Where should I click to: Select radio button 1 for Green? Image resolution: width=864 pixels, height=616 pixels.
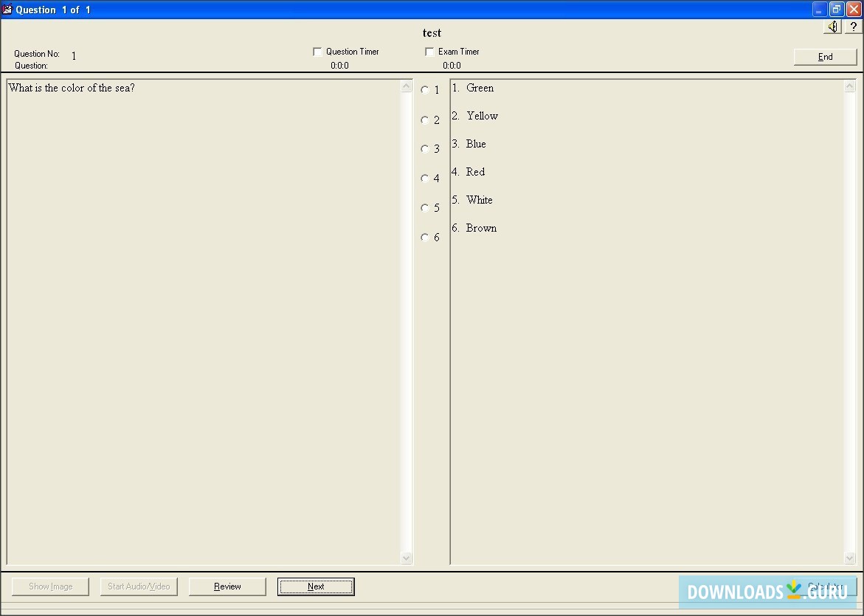click(x=425, y=89)
